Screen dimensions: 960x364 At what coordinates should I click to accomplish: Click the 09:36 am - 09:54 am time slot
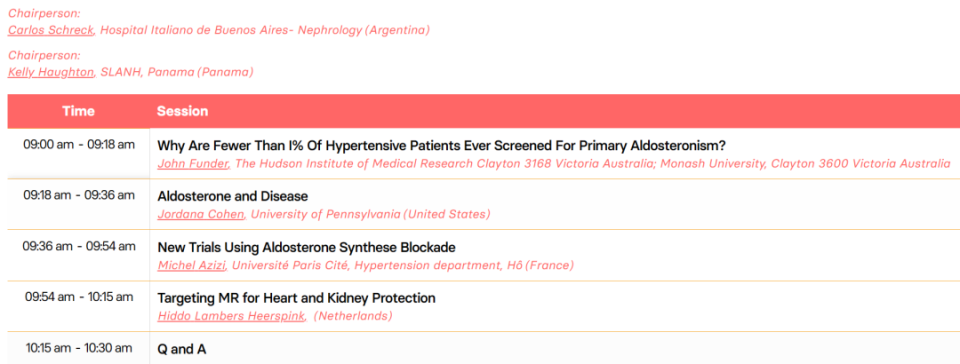click(x=79, y=246)
